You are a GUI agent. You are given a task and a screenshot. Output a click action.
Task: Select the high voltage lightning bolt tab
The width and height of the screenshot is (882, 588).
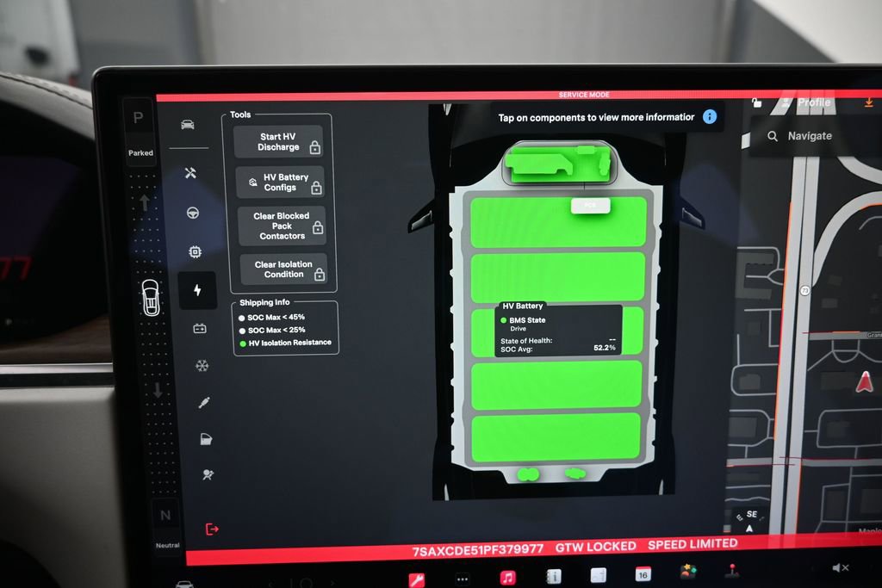pos(197,290)
